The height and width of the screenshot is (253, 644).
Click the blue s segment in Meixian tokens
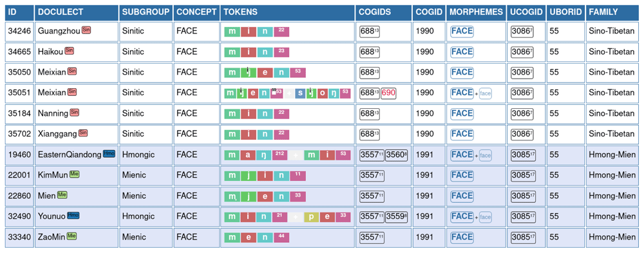[x=300, y=93]
